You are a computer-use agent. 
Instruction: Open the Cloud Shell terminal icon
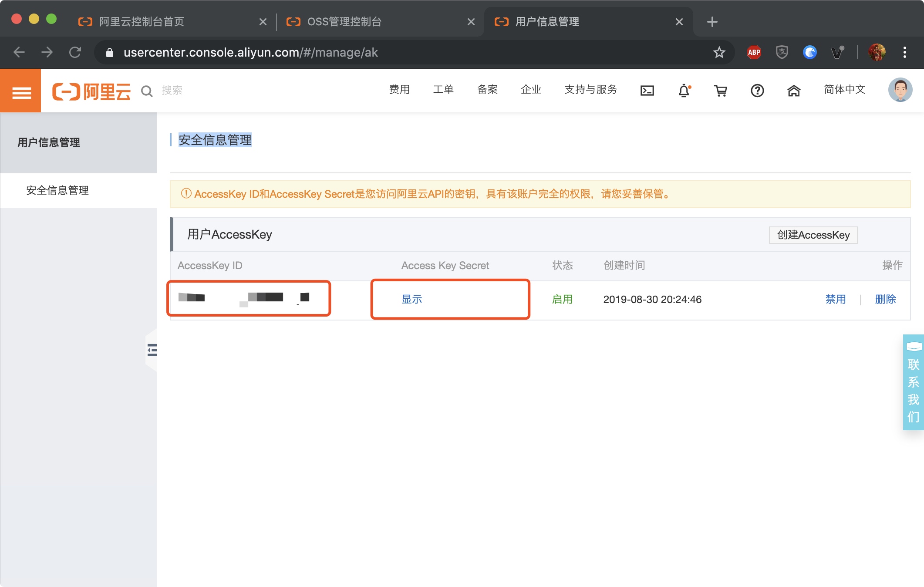(x=647, y=91)
